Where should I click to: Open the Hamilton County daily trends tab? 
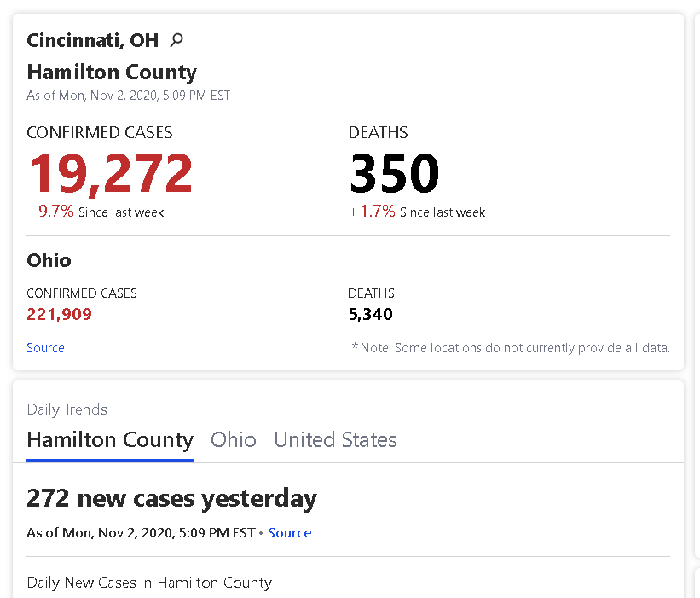(110, 440)
